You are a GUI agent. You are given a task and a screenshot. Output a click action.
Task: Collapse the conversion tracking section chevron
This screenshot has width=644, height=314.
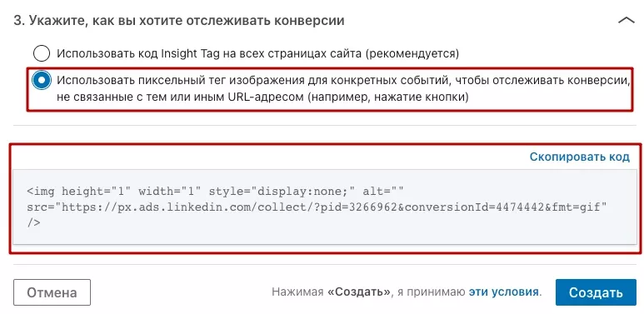pyautogui.click(x=627, y=21)
